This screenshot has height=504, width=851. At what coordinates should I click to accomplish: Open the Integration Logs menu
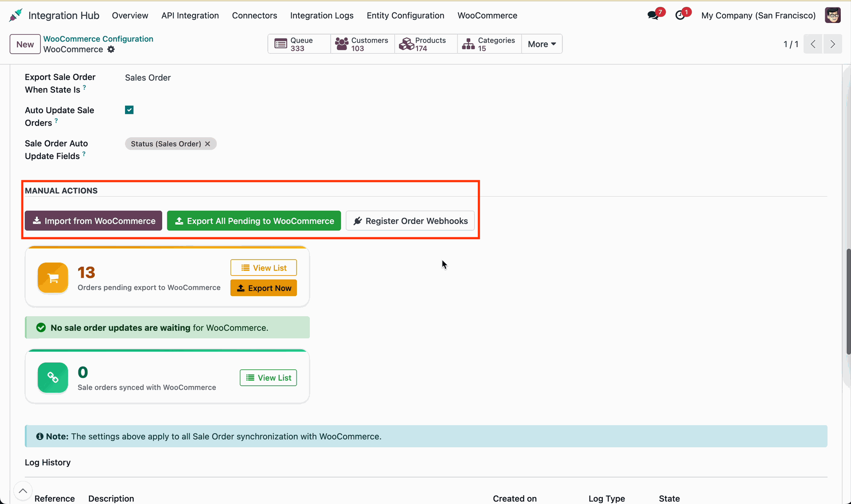[322, 16]
